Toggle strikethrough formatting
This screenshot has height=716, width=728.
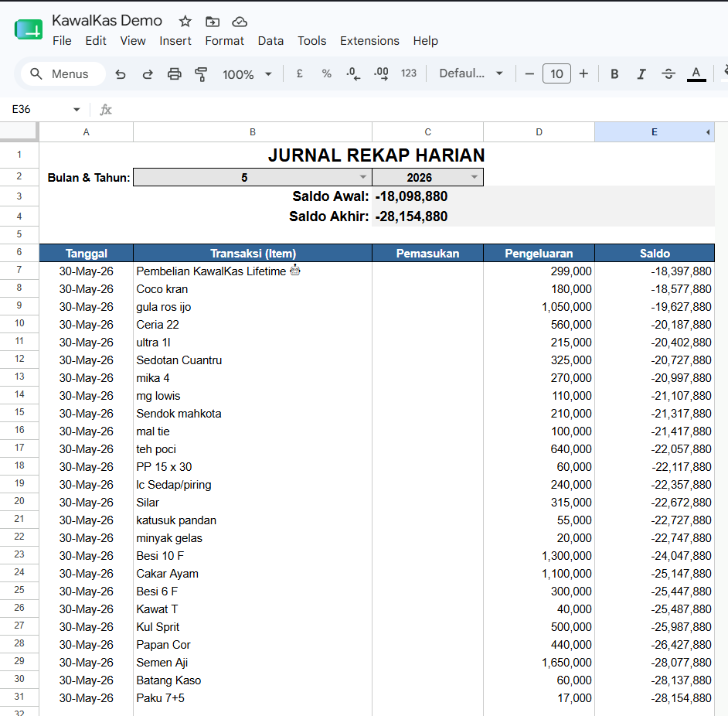(x=668, y=74)
